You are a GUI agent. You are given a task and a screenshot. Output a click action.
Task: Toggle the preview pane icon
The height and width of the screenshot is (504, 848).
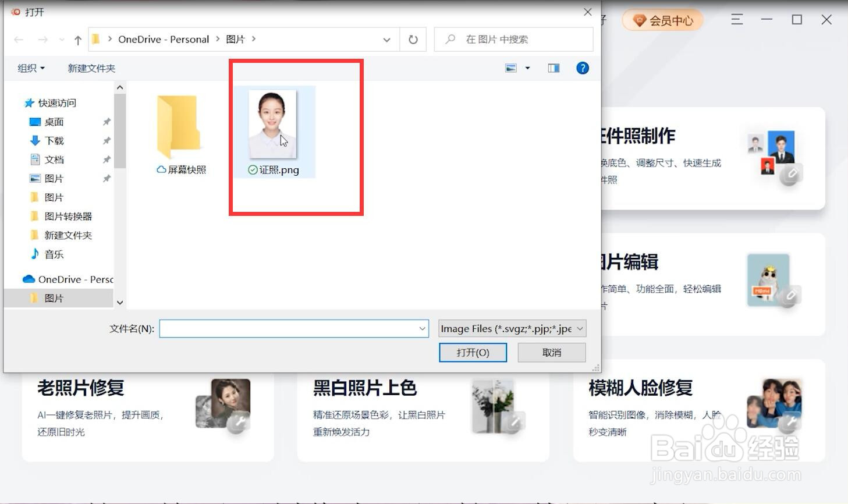(552, 68)
